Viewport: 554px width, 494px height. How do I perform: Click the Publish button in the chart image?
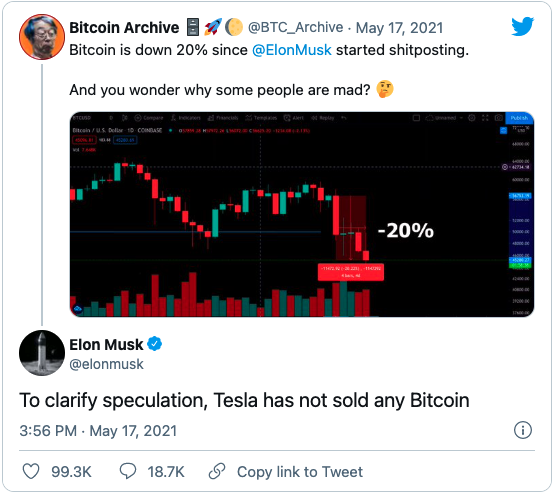tap(519, 118)
